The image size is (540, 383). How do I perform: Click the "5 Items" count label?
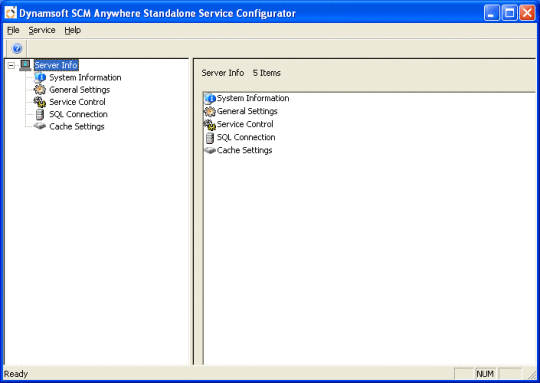point(267,73)
